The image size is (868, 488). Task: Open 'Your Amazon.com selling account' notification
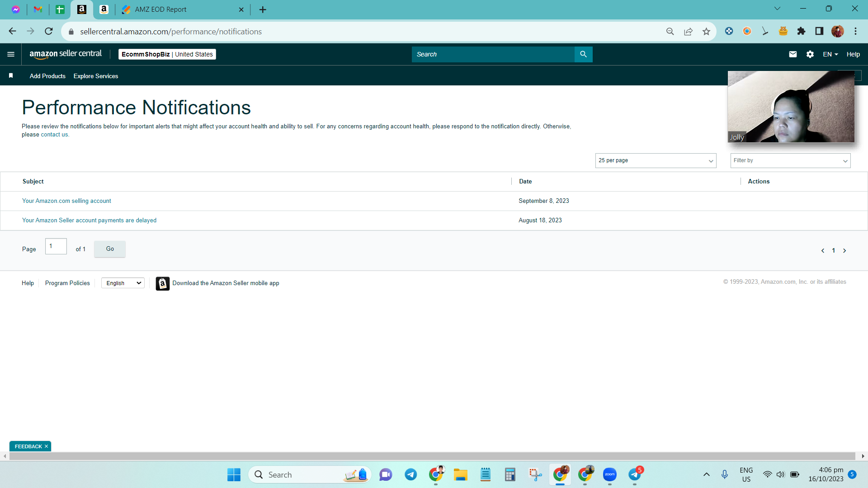pyautogui.click(x=66, y=201)
